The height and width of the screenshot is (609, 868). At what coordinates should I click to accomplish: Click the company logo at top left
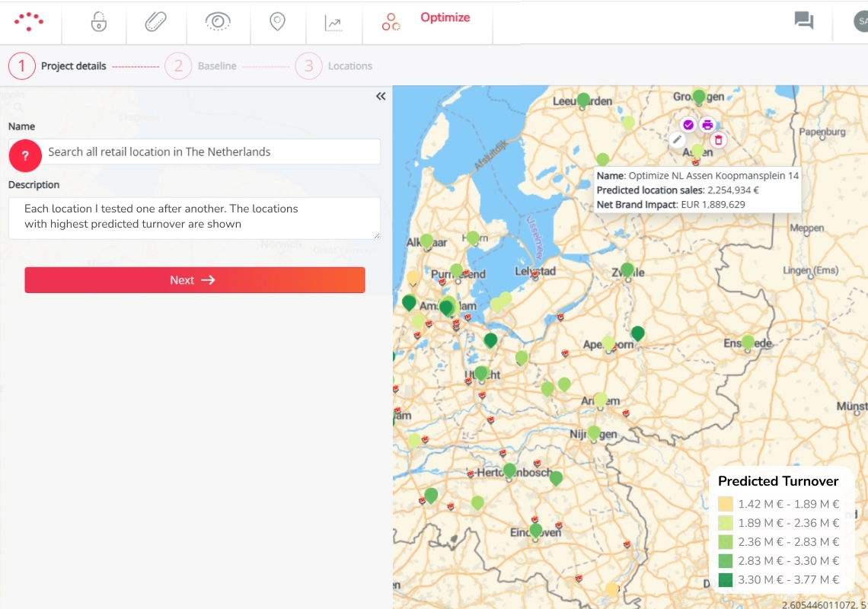[x=29, y=21]
